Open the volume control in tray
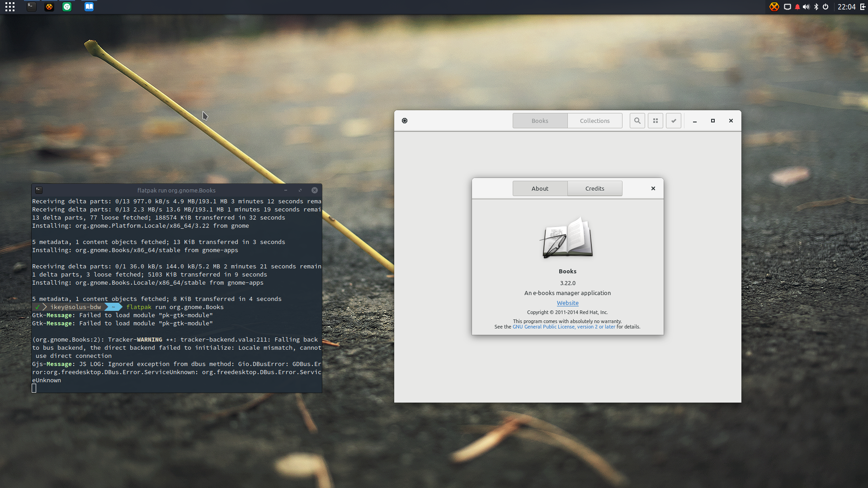 (806, 7)
